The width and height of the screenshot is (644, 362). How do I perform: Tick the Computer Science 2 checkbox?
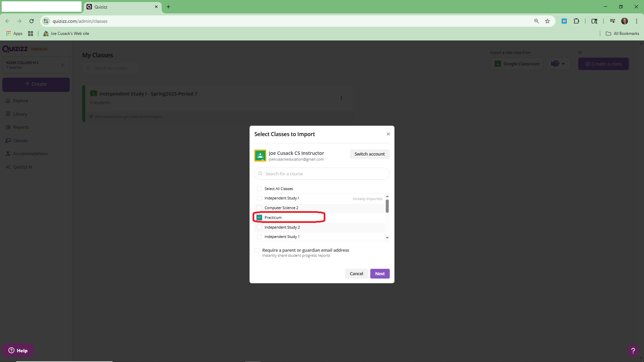pyautogui.click(x=259, y=208)
